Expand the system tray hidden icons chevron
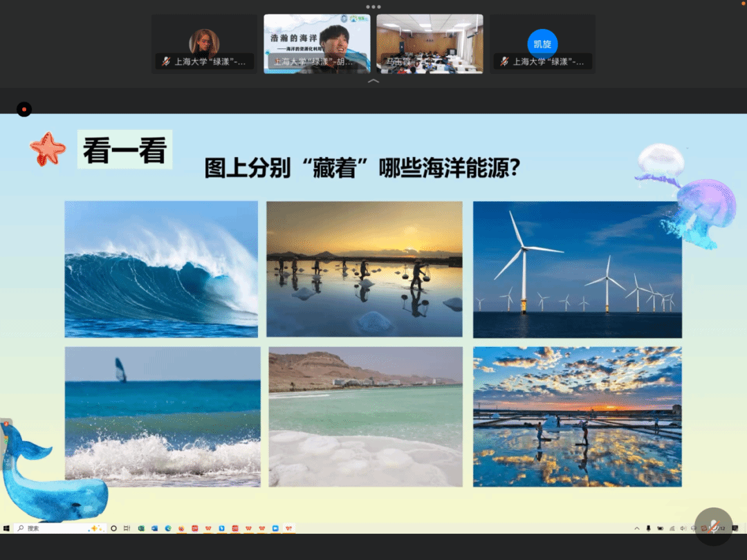The image size is (747, 560). coord(637,528)
